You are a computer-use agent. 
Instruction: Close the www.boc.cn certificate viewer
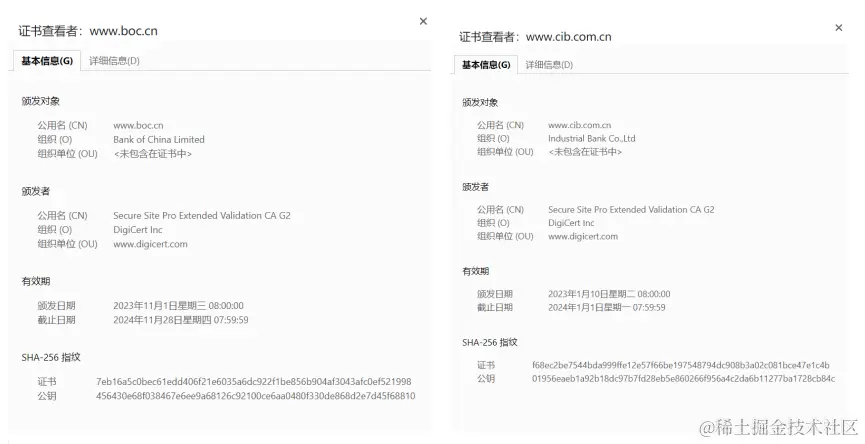pyautogui.click(x=423, y=21)
